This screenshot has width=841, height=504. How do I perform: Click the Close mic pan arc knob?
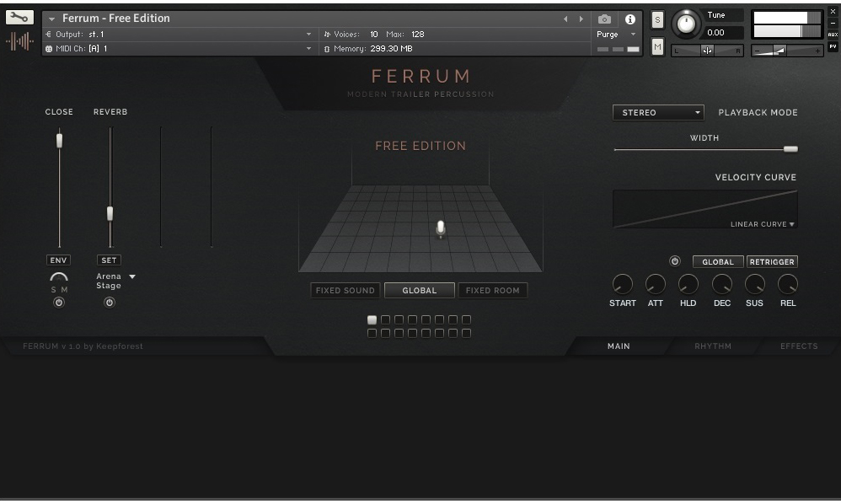coord(58,277)
